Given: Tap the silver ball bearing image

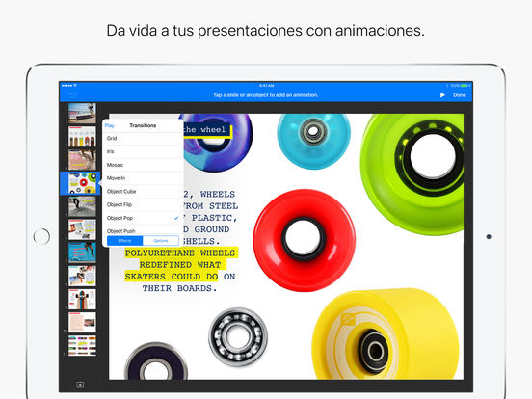Looking at the screenshot, I should 238,337.
